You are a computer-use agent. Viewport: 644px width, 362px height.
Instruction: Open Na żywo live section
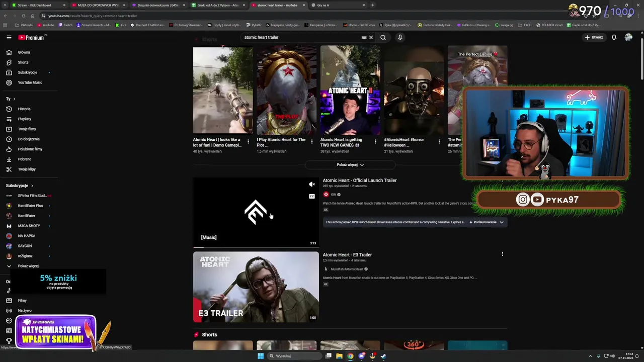[x=25, y=310]
